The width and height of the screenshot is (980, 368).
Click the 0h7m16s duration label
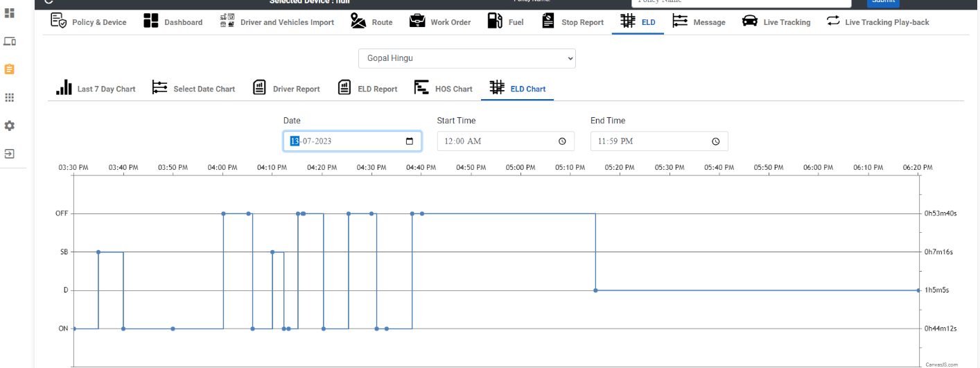939,252
